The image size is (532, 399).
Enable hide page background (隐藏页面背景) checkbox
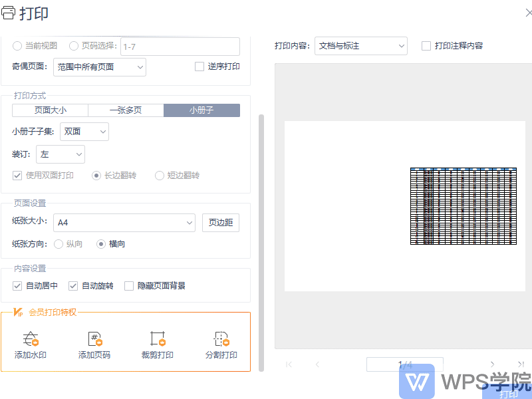[x=129, y=286]
